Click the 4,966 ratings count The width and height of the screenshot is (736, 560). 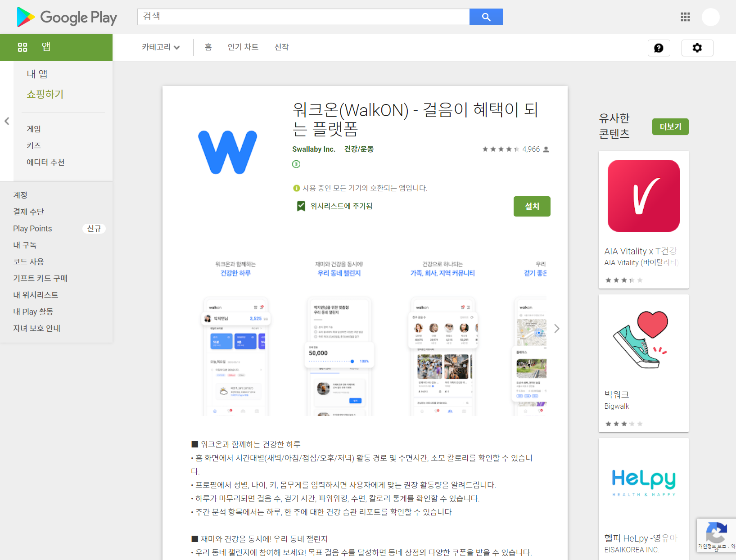tap(531, 149)
